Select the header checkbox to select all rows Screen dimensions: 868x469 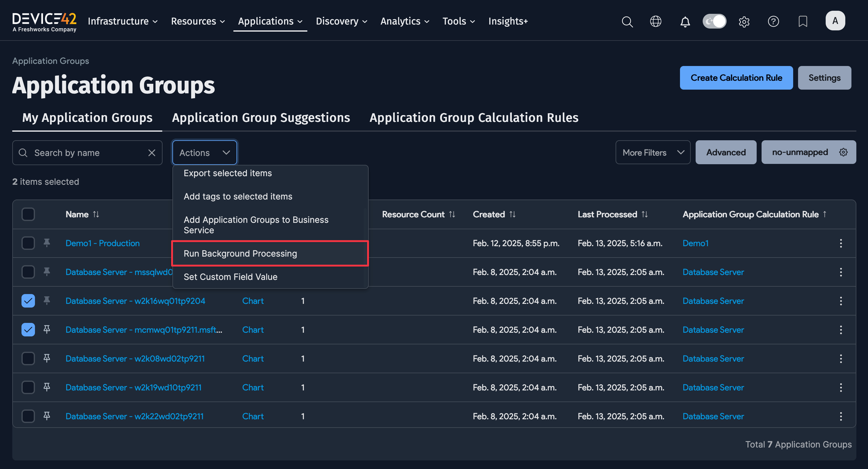point(28,214)
